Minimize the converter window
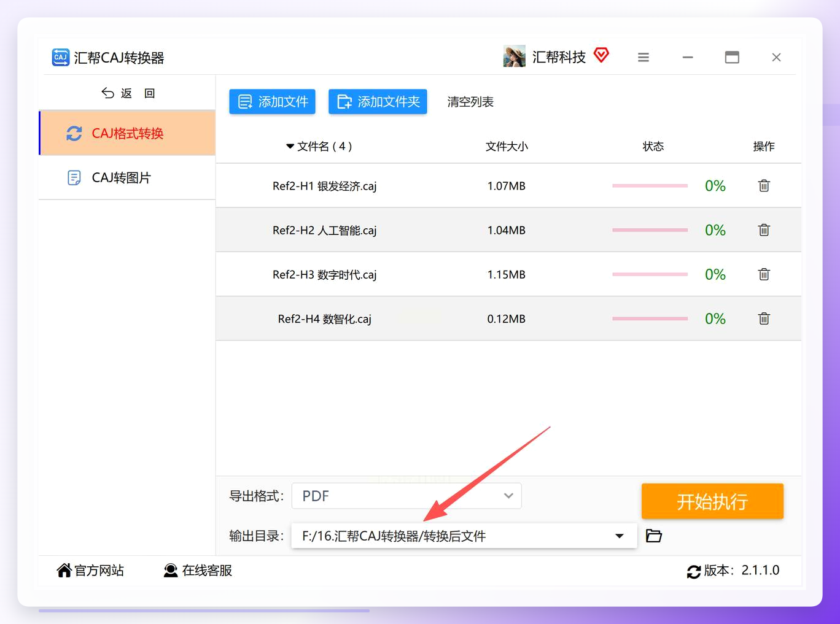Screen dimensions: 840x624 pyautogui.click(x=688, y=57)
